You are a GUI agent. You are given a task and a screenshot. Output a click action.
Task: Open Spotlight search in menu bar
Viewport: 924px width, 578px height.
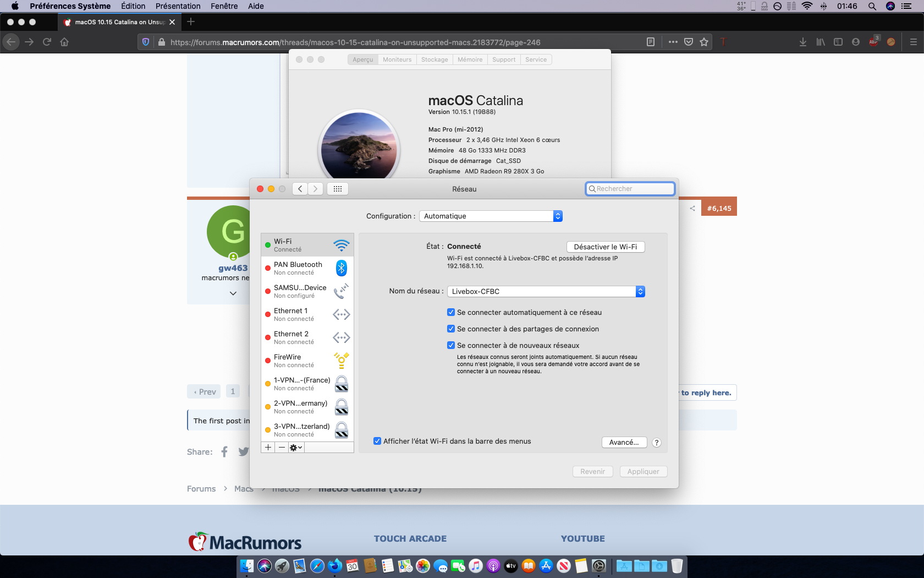[x=872, y=6]
